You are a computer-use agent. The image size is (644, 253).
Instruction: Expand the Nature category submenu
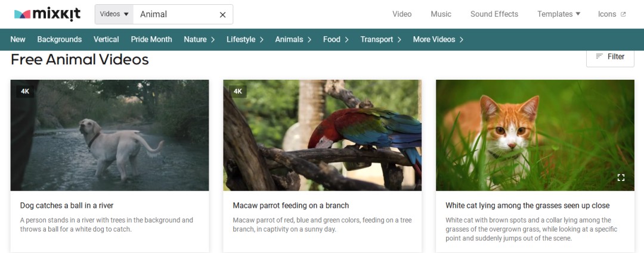click(x=199, y=39)
